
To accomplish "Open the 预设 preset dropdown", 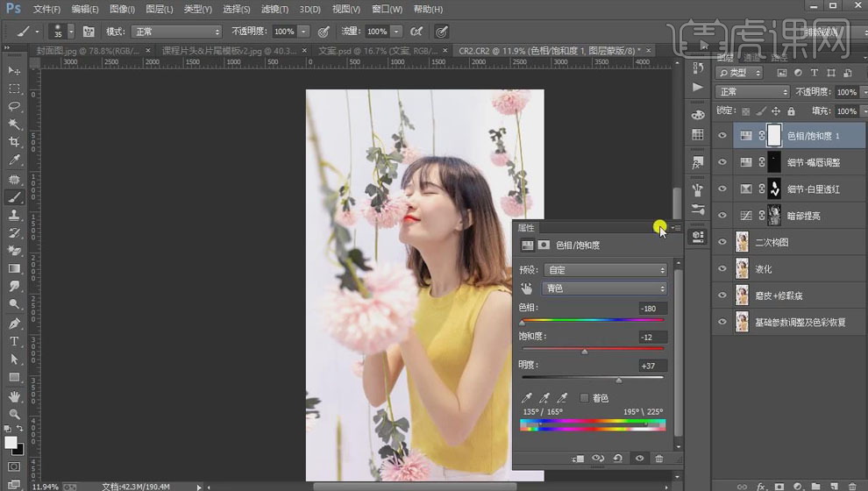I will pos(605,270).
